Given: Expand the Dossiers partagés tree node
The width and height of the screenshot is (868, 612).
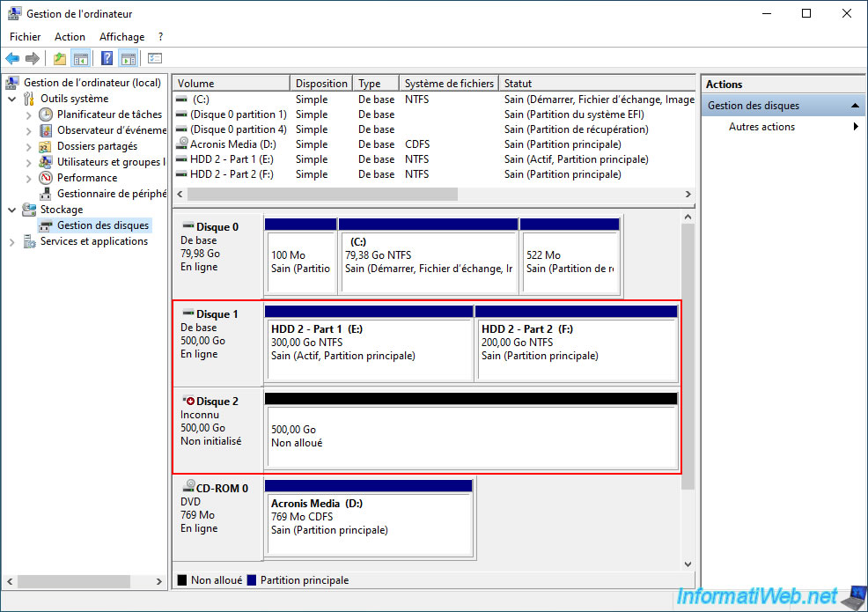Looking at the screenshot, I should pos(29,146).
